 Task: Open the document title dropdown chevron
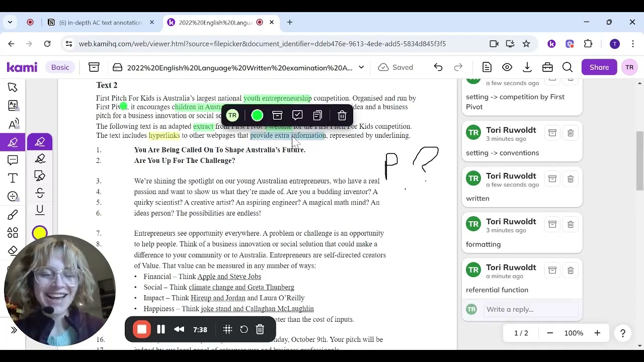(x=361, y=67)
